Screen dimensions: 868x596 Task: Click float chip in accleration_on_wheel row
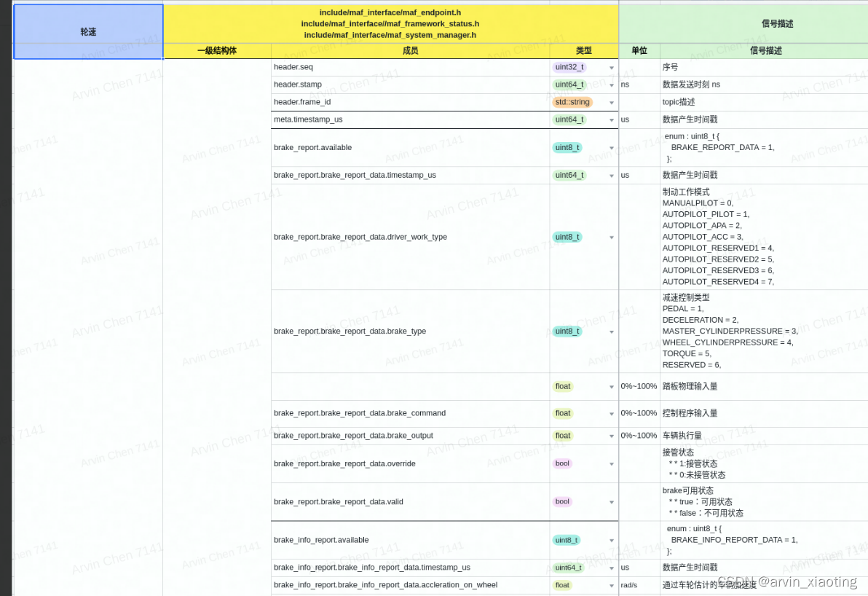point(562,585)
